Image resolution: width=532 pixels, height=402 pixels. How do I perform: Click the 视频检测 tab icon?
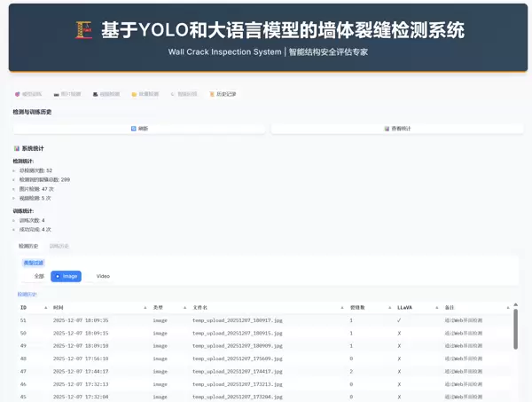96,93
